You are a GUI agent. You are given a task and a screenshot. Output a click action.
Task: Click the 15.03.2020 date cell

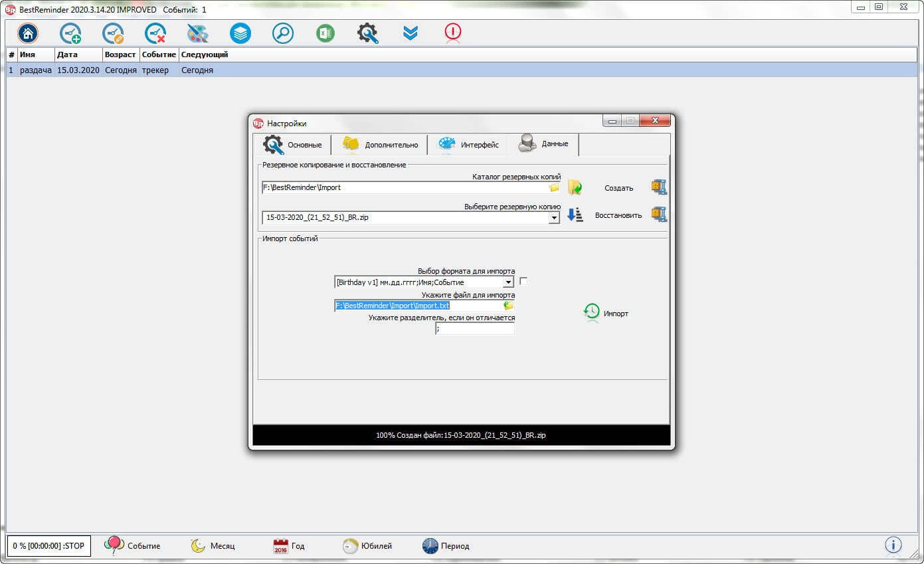(x=78, y=70)
